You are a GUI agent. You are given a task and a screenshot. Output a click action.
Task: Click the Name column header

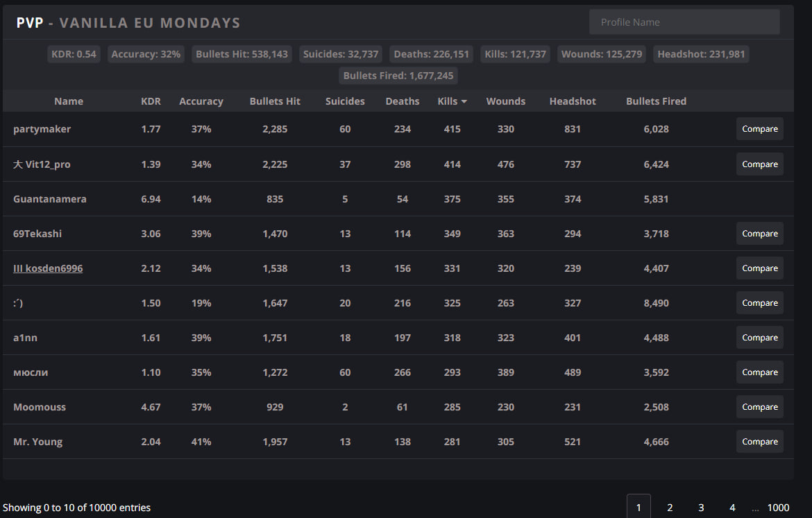pyautogui.click(x=69, y=101)
